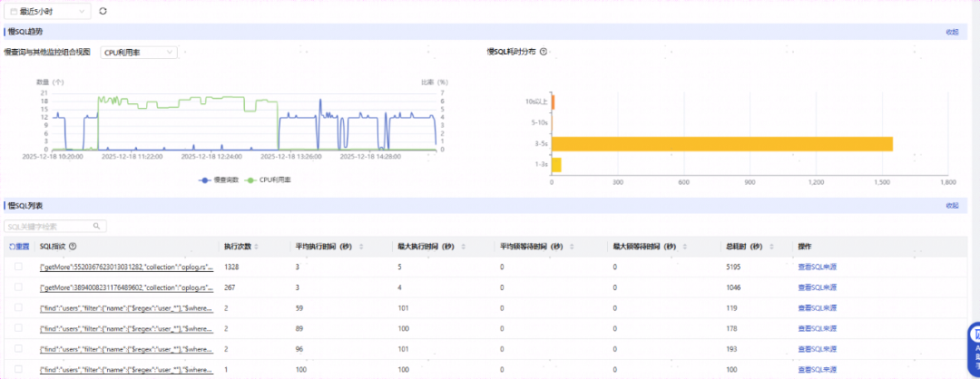This screenshot has width=980, height=379.
Task: Check the find users row with total 193
Action: point(19,348)
